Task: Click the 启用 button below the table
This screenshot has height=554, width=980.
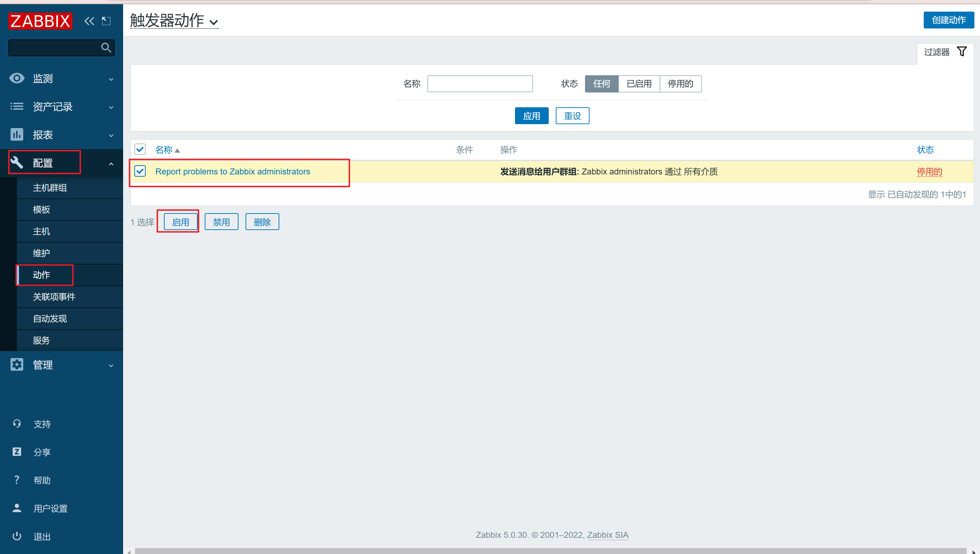Action: click(x=180, y=222)
